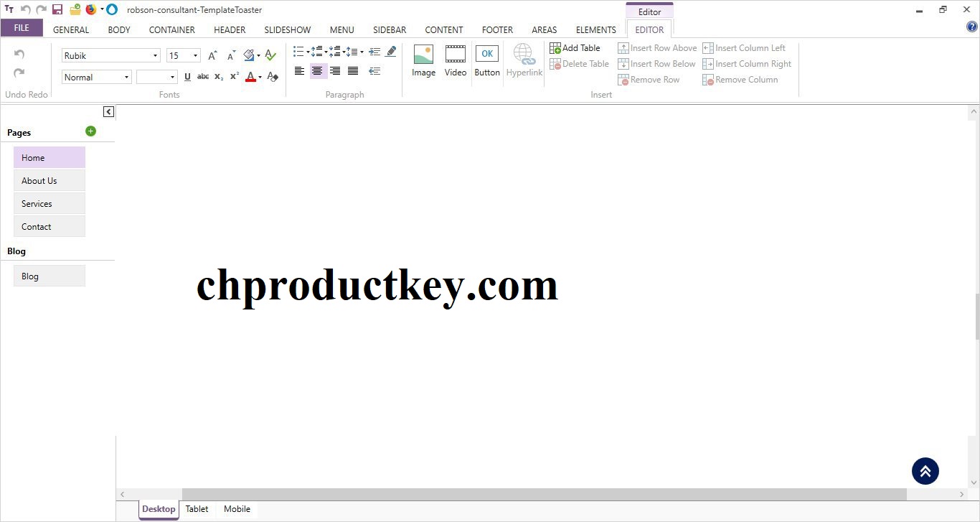Viewport: 980px width, 522px height.
Task: Preview in Firefox browser icon
Action: (90, 9)
